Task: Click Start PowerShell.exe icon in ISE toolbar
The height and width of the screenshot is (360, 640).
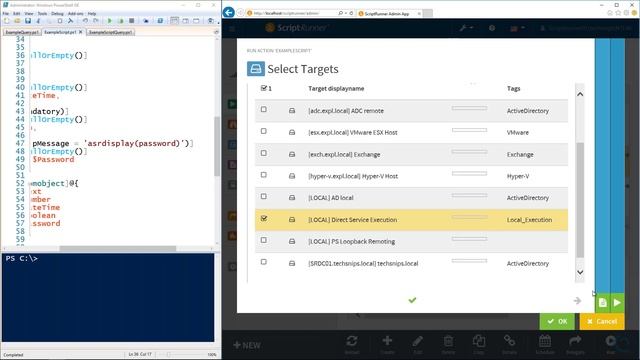Action: click(x=160, y=21)
